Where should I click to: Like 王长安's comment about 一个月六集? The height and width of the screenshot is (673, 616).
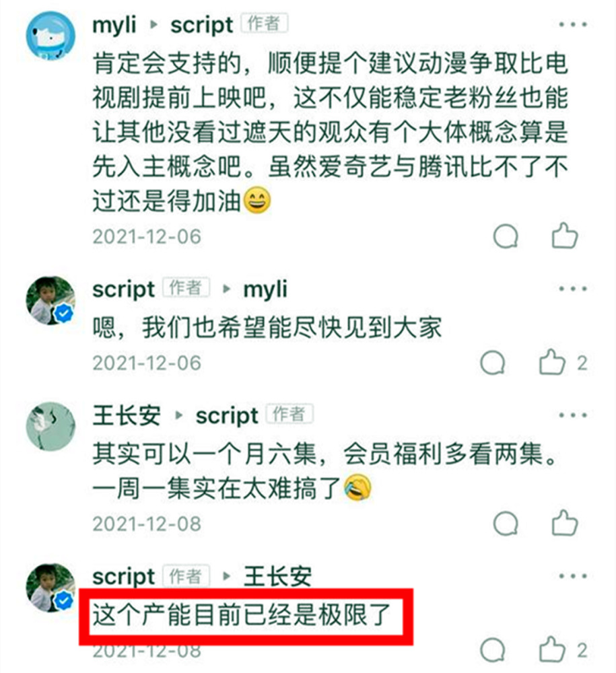click(x=564, y=523)
